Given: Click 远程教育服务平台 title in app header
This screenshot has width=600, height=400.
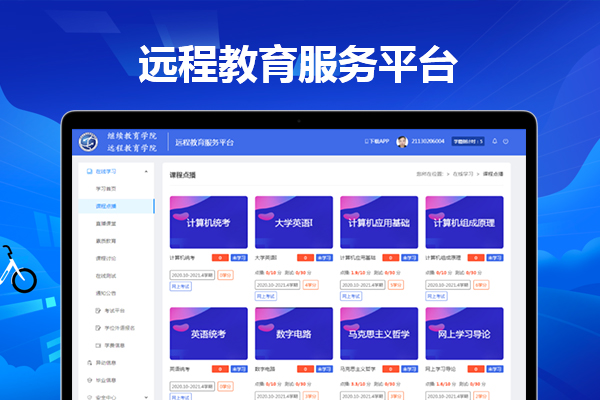Looking at the screenshot, I should 204,142.
